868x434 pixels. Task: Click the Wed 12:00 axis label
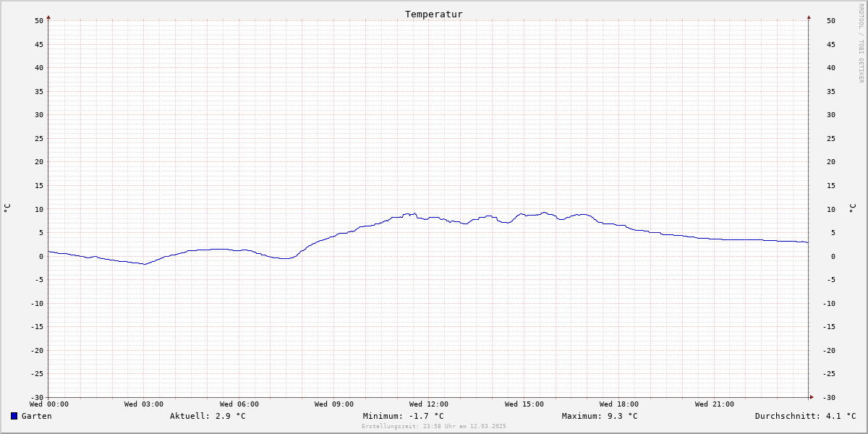pos(429,404)
